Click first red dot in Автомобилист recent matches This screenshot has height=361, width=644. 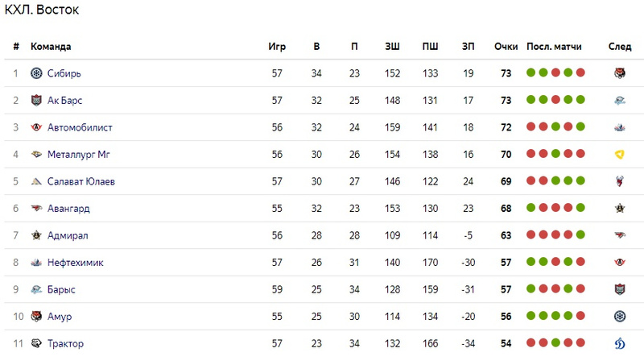[x=530, y=127]
